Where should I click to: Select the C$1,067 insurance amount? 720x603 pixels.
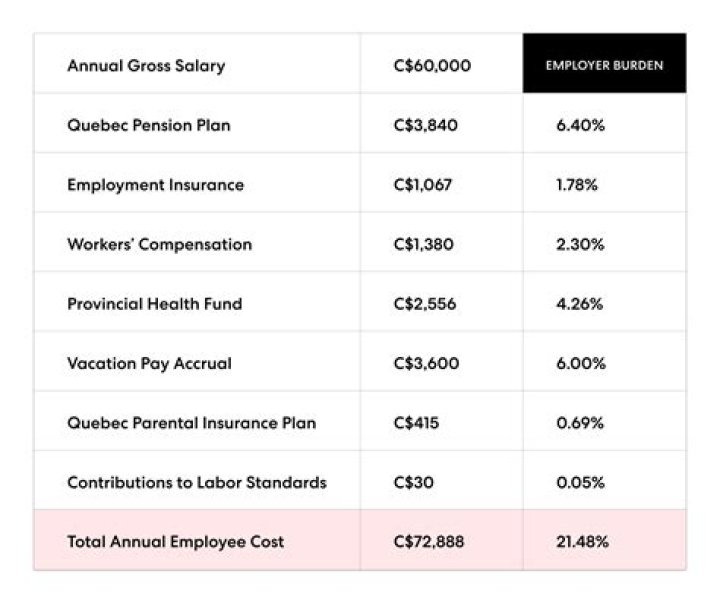point(425,185)
